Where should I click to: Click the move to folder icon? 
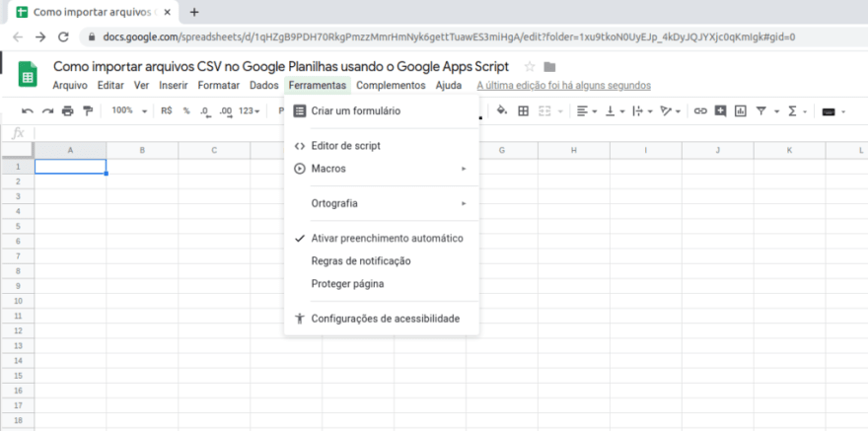click(549, 67)
